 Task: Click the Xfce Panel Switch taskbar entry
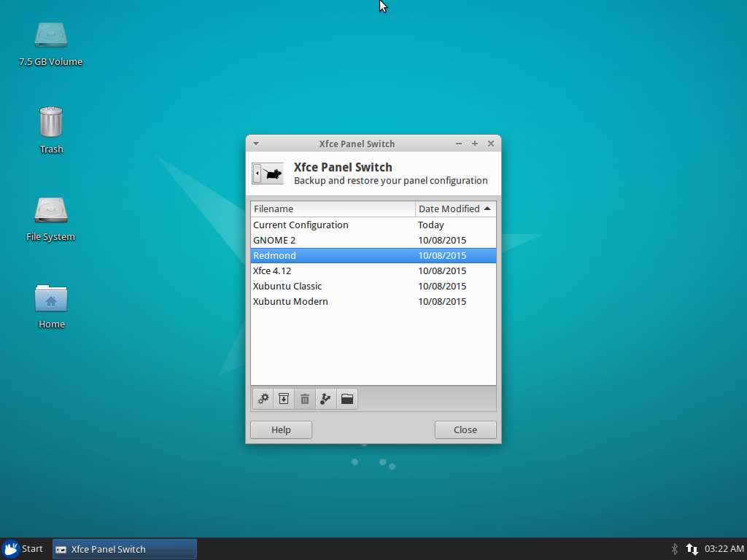tap(124, 548)
